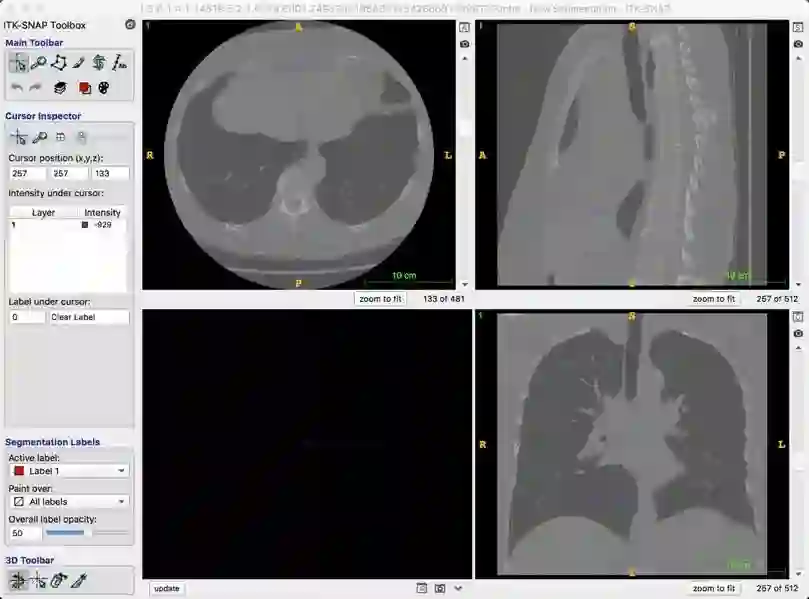Select the spray can tool in 3D Toolbar

[59, 580]
